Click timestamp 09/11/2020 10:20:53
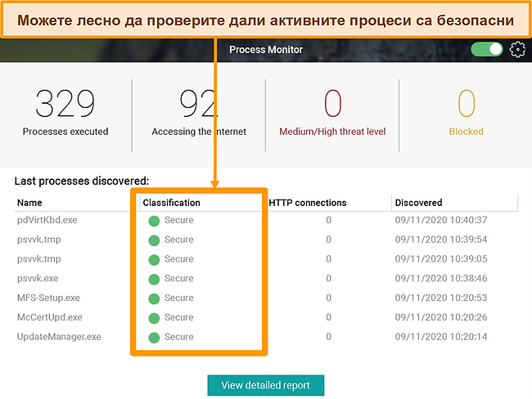 pos(441,298)
